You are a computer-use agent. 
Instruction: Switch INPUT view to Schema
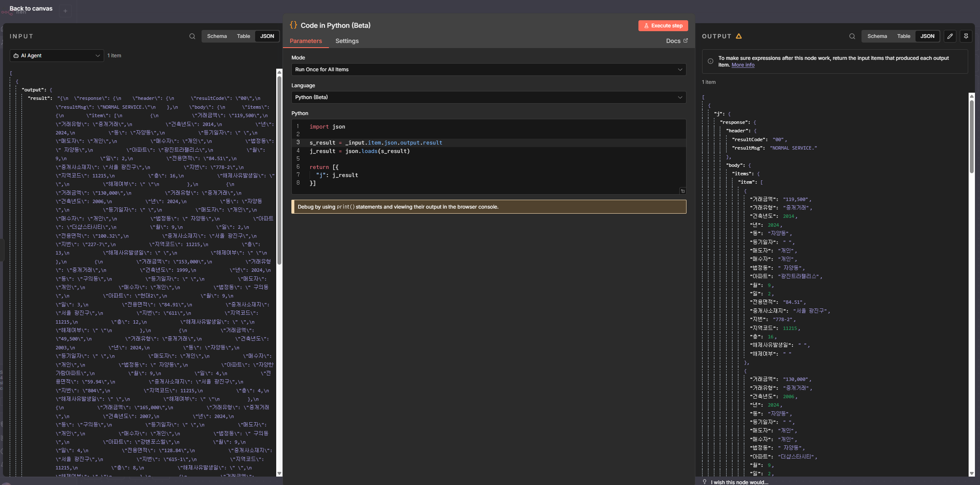coord(217,36)
